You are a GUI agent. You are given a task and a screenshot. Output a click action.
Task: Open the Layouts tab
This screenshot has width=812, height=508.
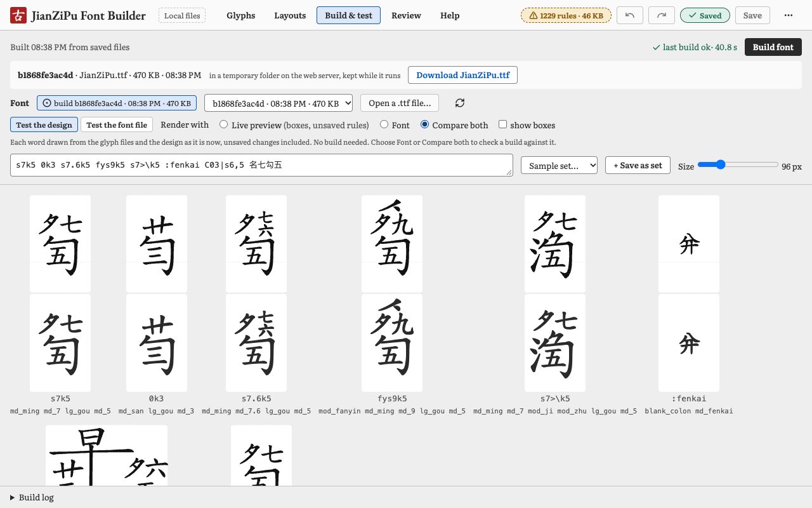(290, 15)
